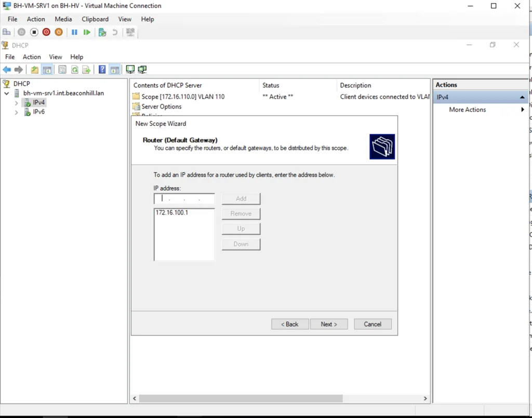Create a VM checkpoint
Viewport: 532px width, 418px height.
click(102, 32)
